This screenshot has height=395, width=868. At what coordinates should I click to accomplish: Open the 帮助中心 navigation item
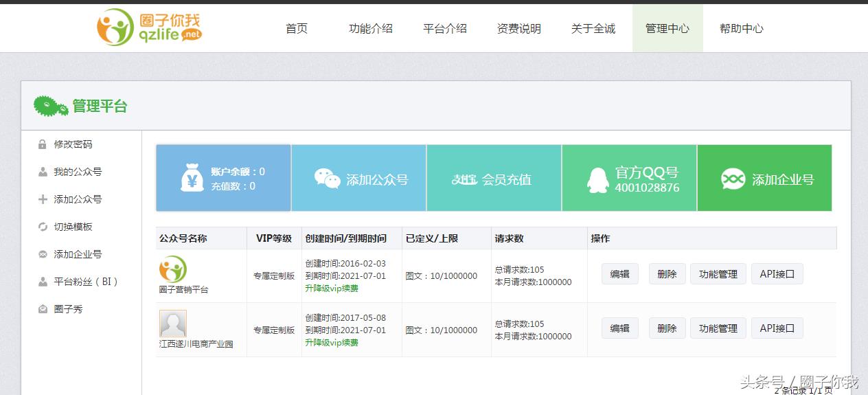(742, 28)
